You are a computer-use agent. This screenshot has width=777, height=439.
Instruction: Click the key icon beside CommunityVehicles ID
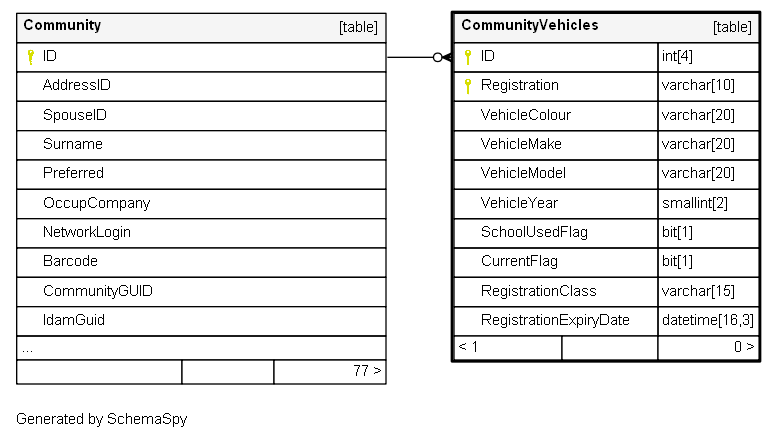(468, 57)
